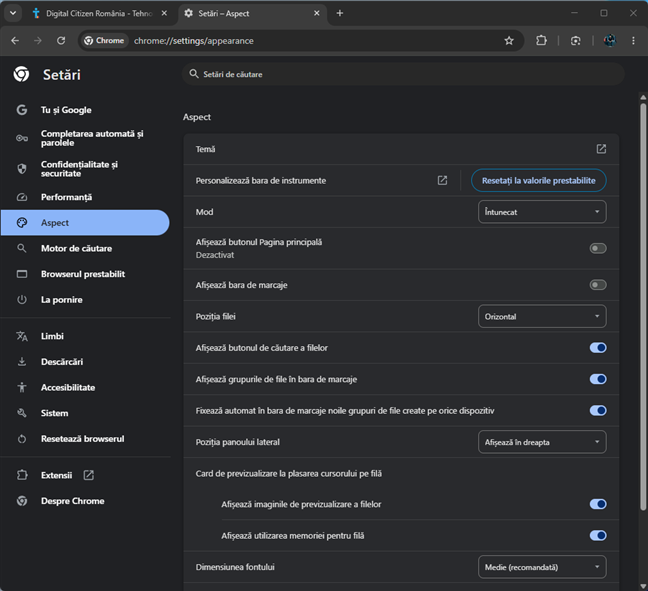Click the address bar URL
The image size is (648, 591).
(x=193, y=41)
